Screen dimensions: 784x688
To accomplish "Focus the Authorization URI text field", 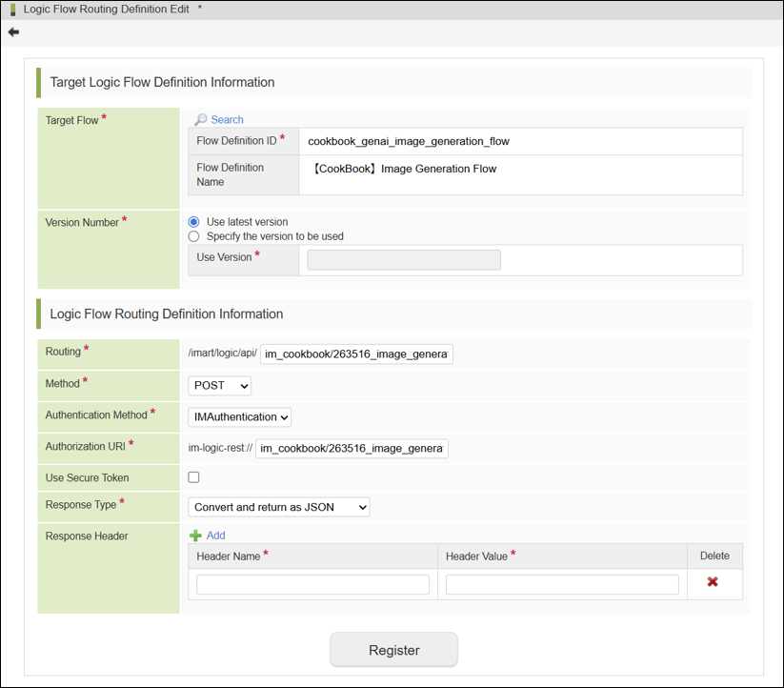I will pos(352,449).
